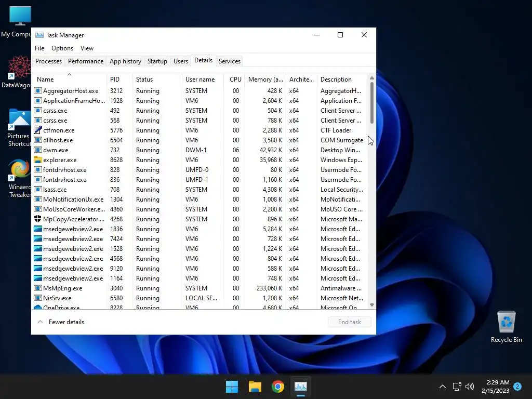Click the MpCopyAccelerator shield icon
The height and width of the screenshot is (399, 532).
(37, 219)
